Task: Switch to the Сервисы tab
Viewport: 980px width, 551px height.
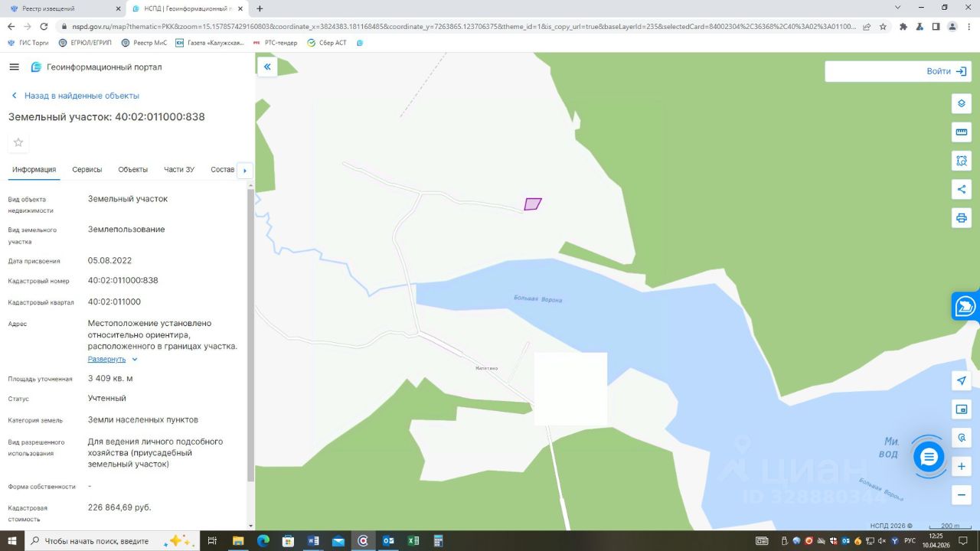Action: pos(87,170)
